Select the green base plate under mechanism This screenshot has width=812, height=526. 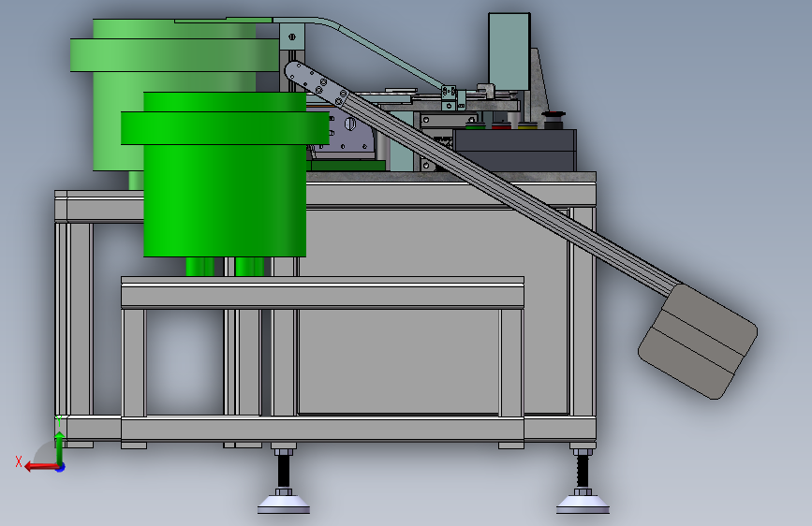[x=346, y=166]
